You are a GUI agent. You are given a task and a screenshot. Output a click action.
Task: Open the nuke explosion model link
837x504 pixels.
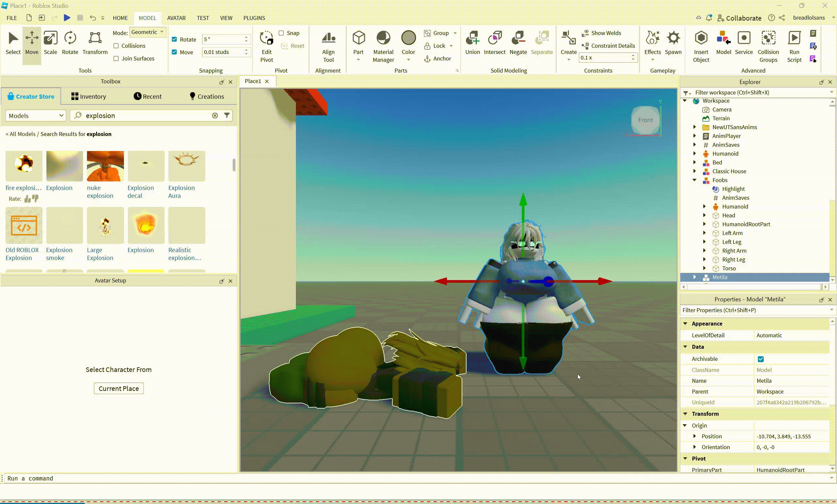(x=100, y=192)
